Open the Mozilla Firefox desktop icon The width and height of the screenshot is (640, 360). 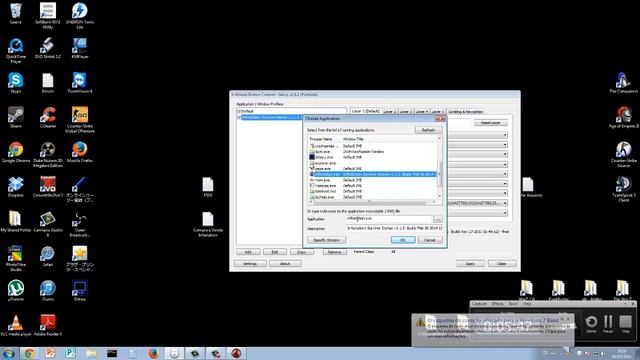click(80, 152)
